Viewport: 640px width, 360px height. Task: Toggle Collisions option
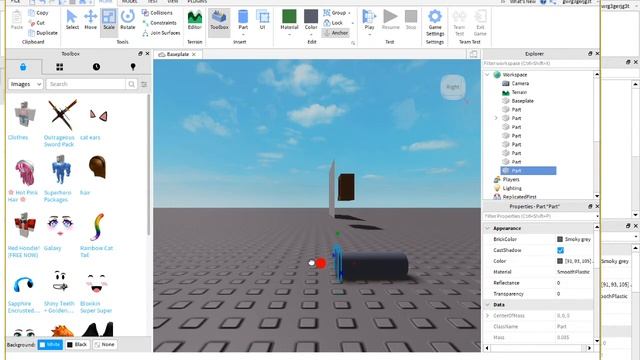[157, 13]
